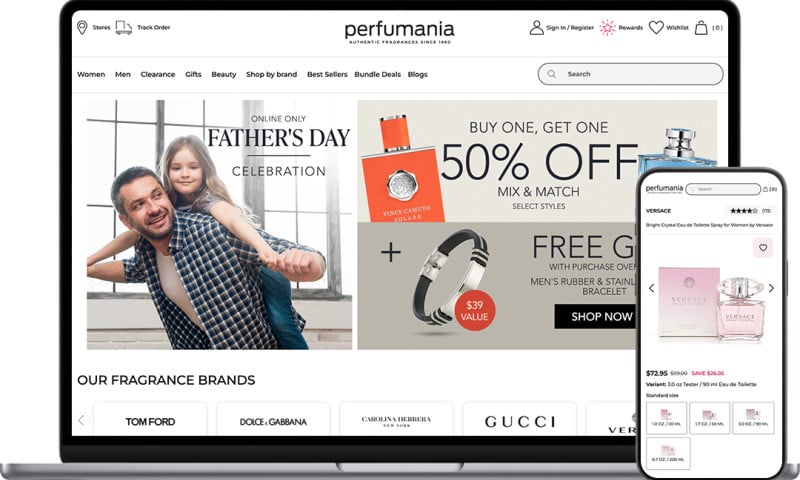Image resolution: width=800 pixels, height=480 pixels.
Task: Tap the heart favorite icon on phone product
Action: 763,248
